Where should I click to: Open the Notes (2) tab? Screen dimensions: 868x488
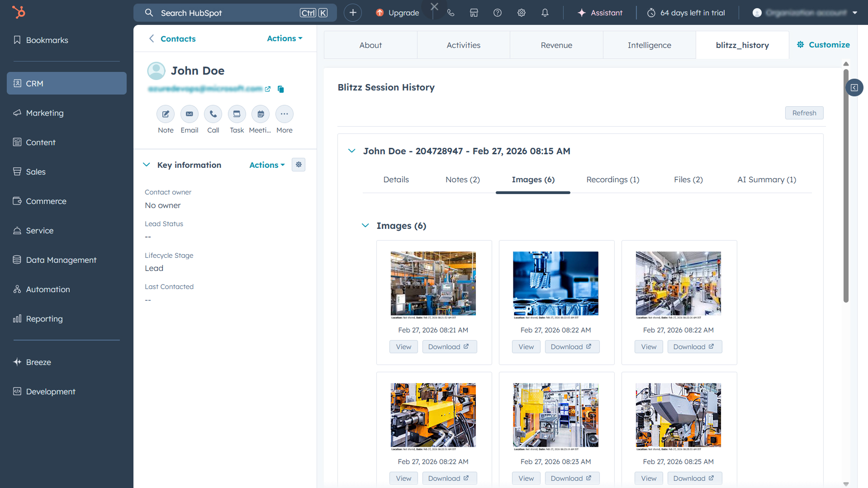click(462, 180)
